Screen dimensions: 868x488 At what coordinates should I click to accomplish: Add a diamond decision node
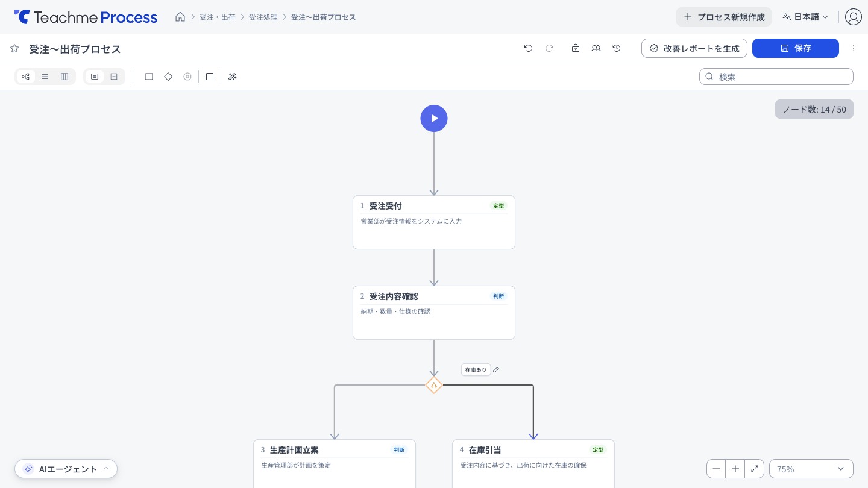click(x=168, y=77)
